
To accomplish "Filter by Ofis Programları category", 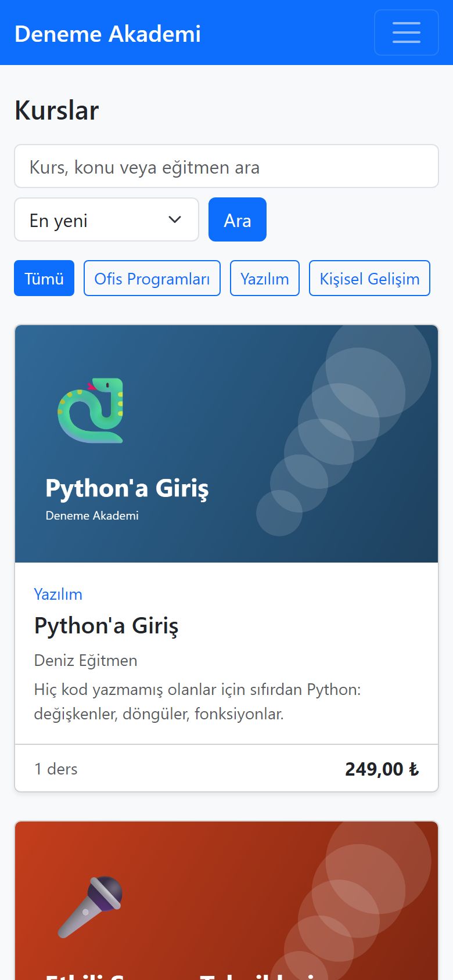I will (152, 278).
